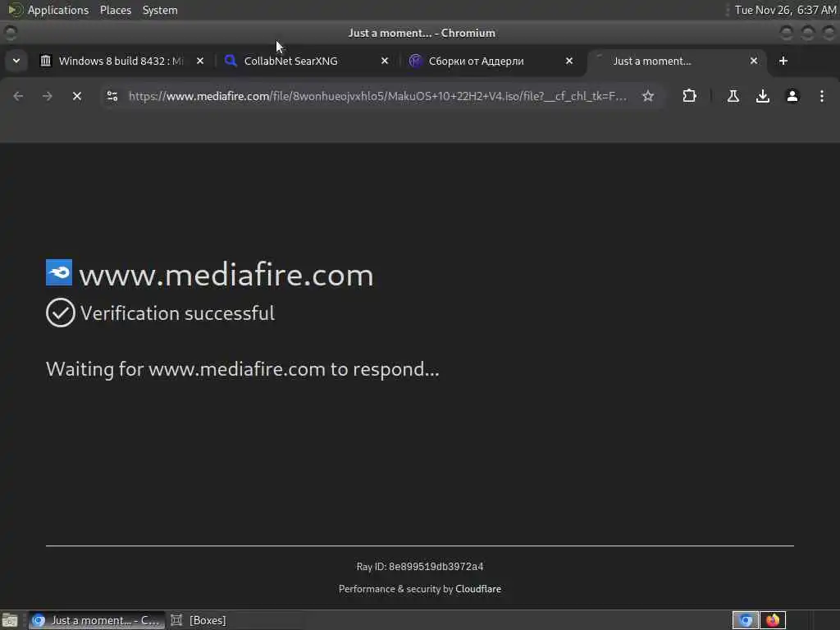The width and height of the screenshot is (840, 630).
Task: Close the Windows 8 build 8432 tab
Action: [x=200, y=61]
